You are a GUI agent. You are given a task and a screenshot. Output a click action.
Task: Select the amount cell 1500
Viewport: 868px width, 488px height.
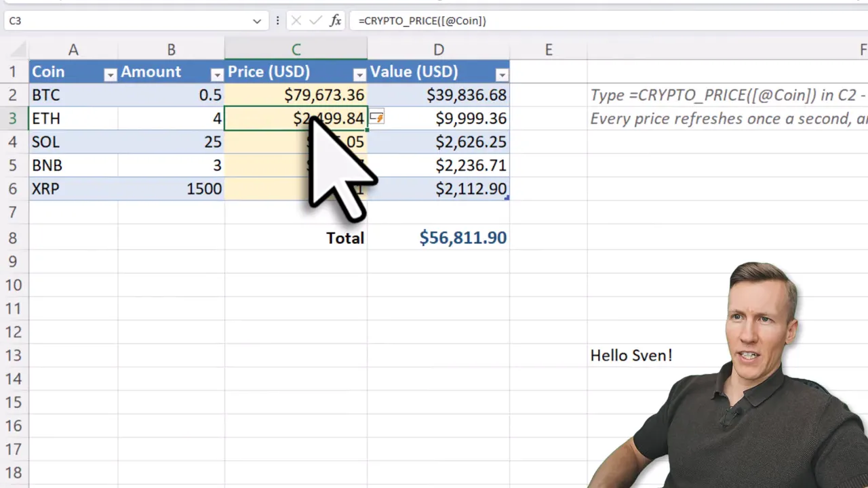(171, 188)
